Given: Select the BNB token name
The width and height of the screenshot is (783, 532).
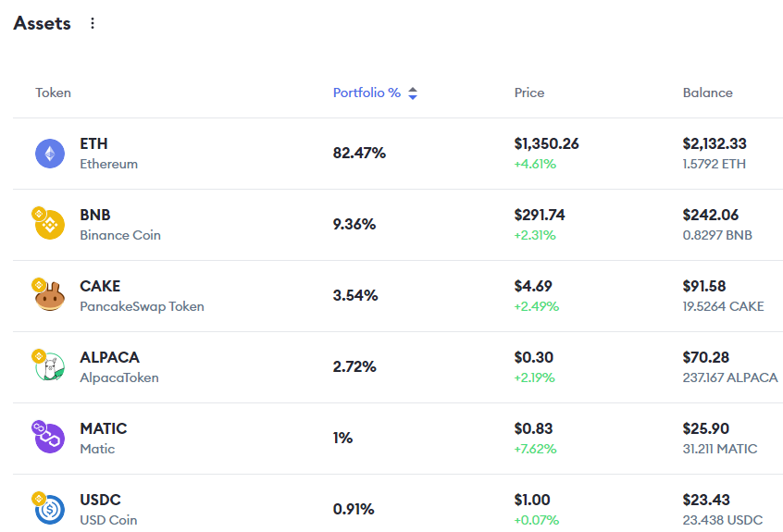Looking at the screenshot, I should click(95, 215).
